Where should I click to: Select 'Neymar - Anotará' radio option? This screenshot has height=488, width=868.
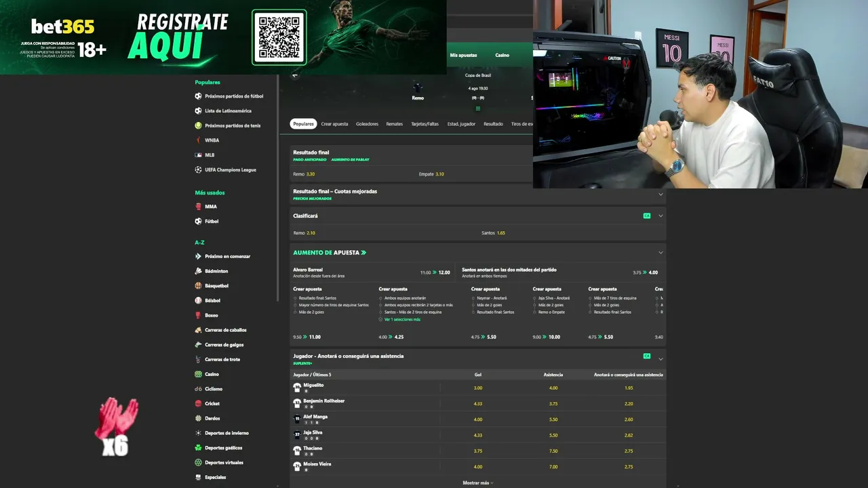click(x=473, y=298)
